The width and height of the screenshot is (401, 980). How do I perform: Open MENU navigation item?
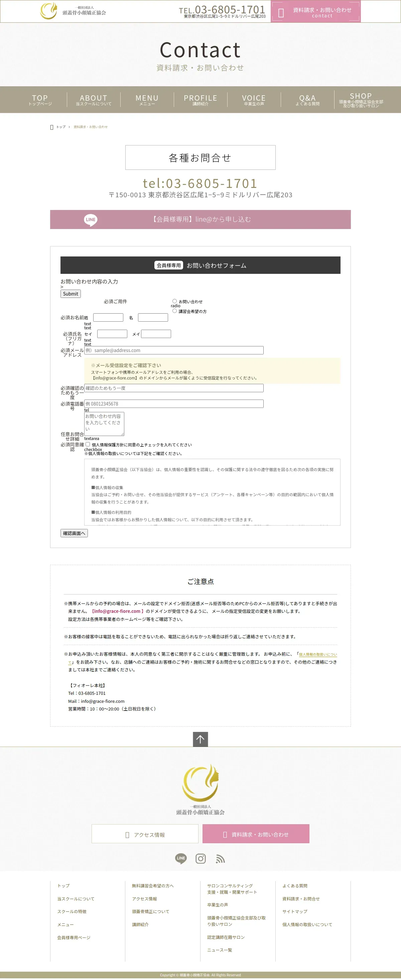147,100
